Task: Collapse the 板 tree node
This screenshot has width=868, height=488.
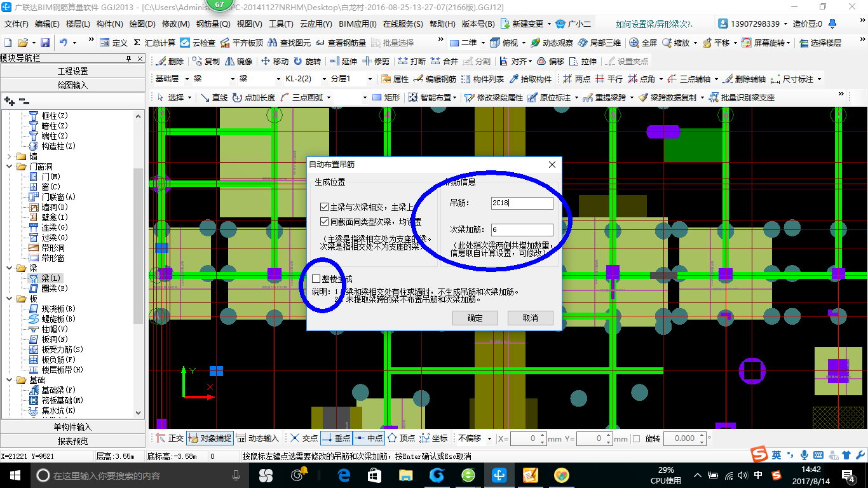Action: pos(9,299)
